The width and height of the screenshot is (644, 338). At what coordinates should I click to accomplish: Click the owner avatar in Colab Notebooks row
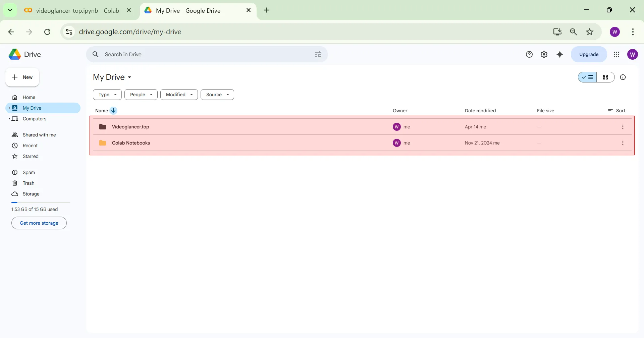[x=397, y=143]
